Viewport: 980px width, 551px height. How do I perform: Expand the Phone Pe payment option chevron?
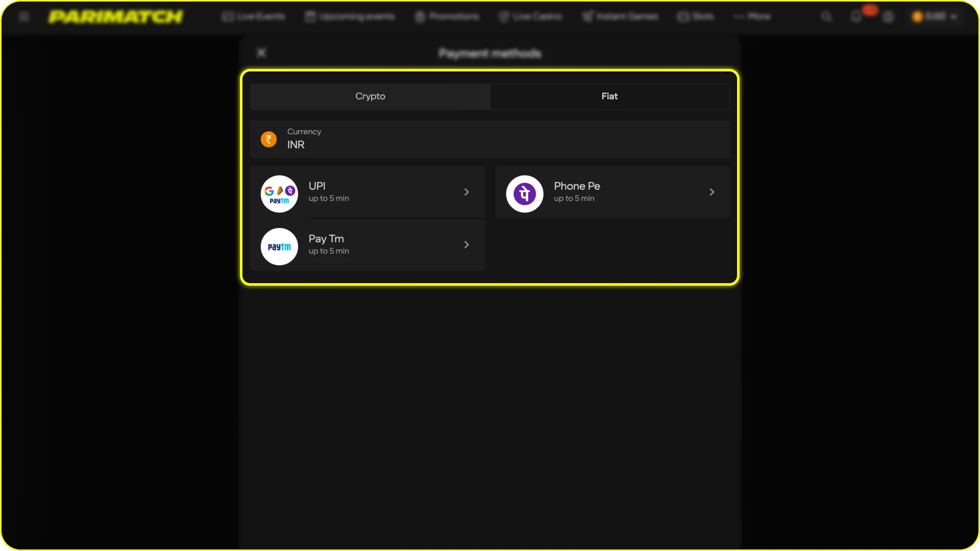click(x=712, y=192)
